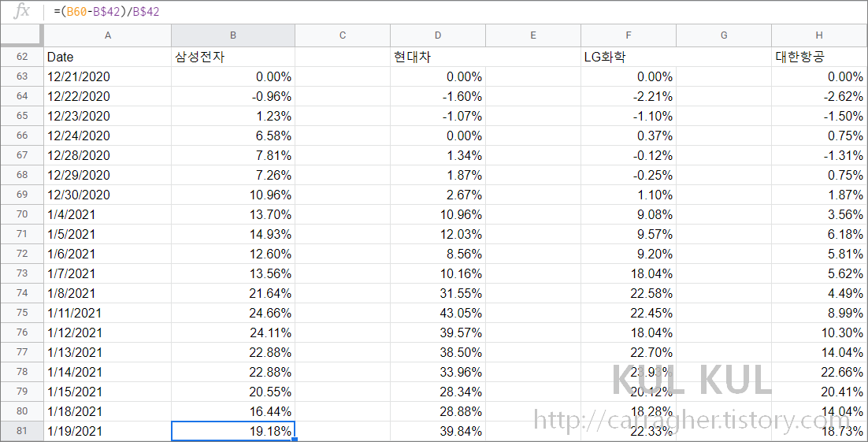Screen dimensions: 868x442
Task: Select column G header
Action: point(724,35)
